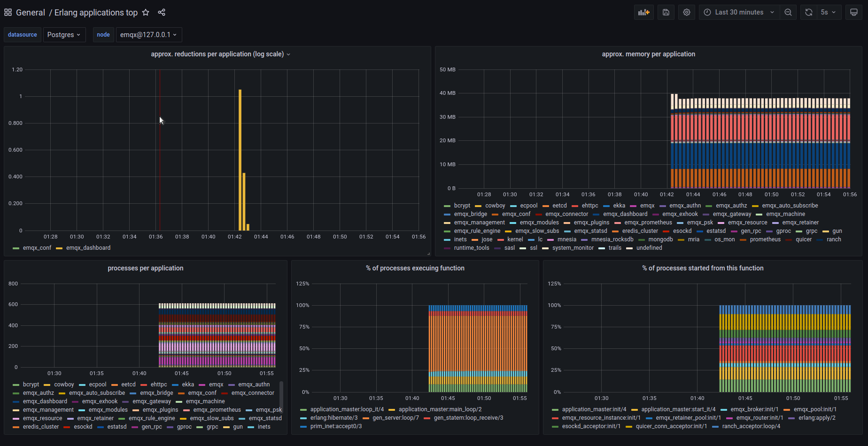The height and width of the screenshot is (446, 868).
Task: Cycle view mode with monitor icon
Action: click(854, 12)
